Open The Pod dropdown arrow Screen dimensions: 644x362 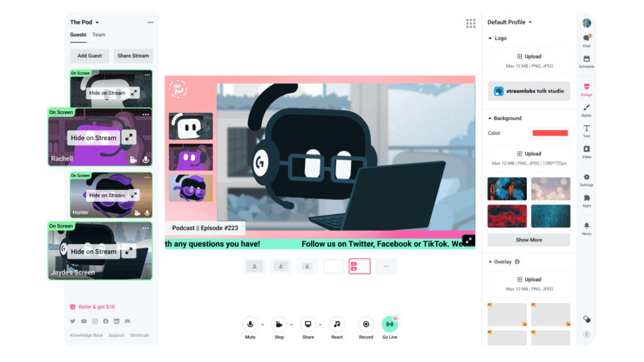click(x=97, y=23)
